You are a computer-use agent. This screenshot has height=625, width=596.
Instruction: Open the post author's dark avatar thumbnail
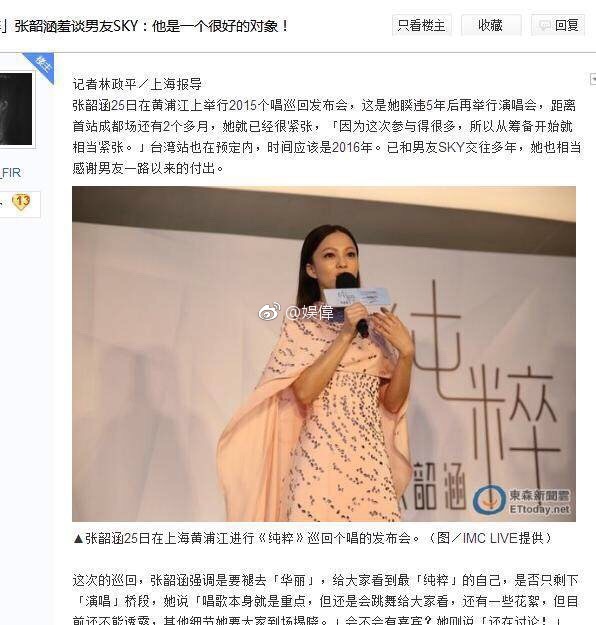[16, 108]
